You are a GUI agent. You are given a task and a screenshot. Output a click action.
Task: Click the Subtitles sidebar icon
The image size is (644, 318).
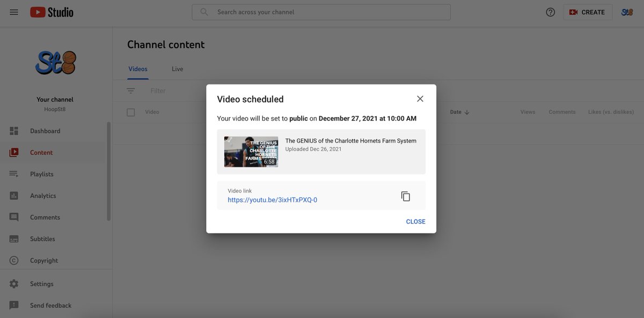pos(14,239)
